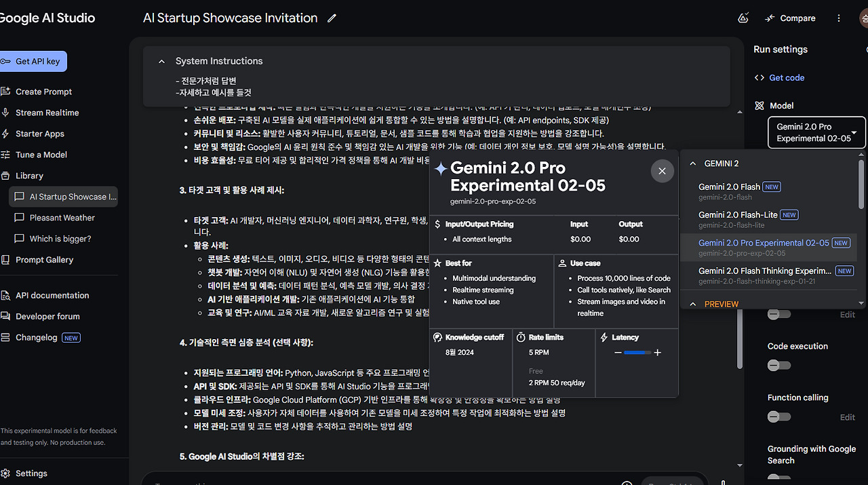This screenshot has width=868, height=485.
Task: Select Gemini 2.0 Flash model
Action: pos(770,191)
